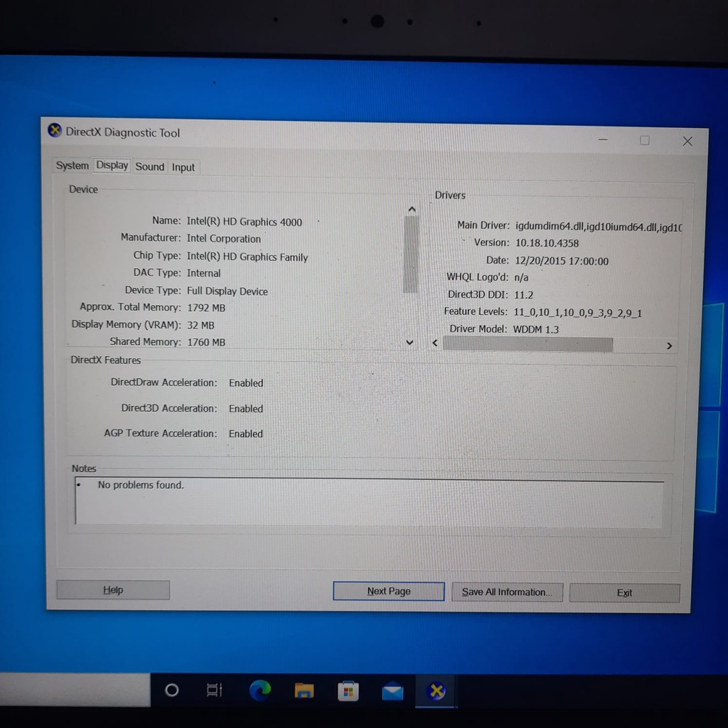The image size is (728, 728).
Task: Select the Display tab
Action: pyautogui.click(x=112, y=165)
